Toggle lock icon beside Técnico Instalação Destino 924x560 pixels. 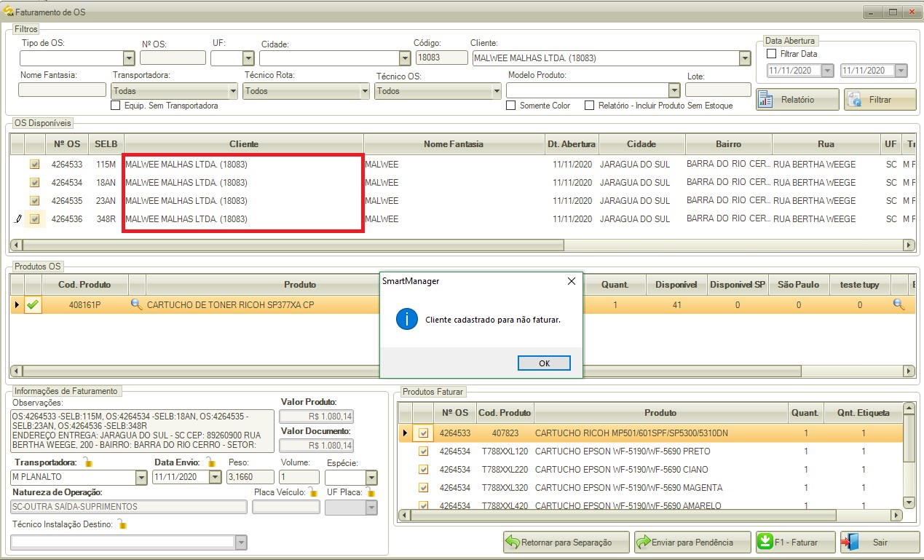[122, 524]
